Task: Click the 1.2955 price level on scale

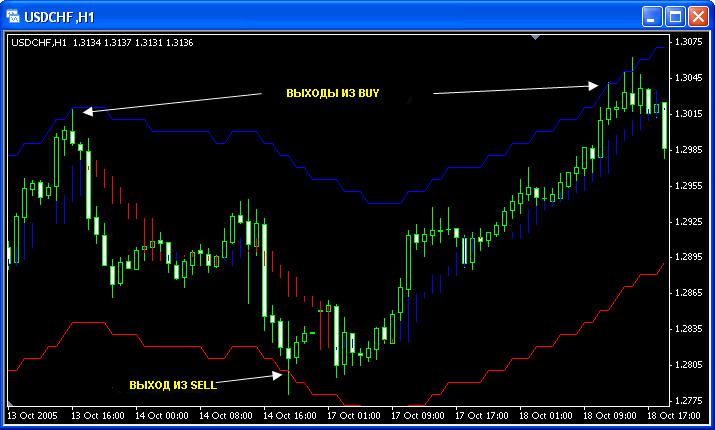Action: [688, 186]
